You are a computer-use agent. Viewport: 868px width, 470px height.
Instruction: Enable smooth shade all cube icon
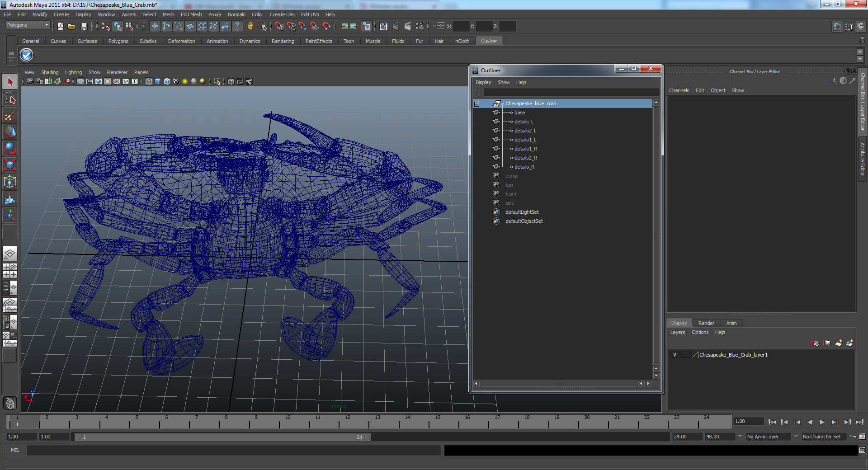point(158,81)
